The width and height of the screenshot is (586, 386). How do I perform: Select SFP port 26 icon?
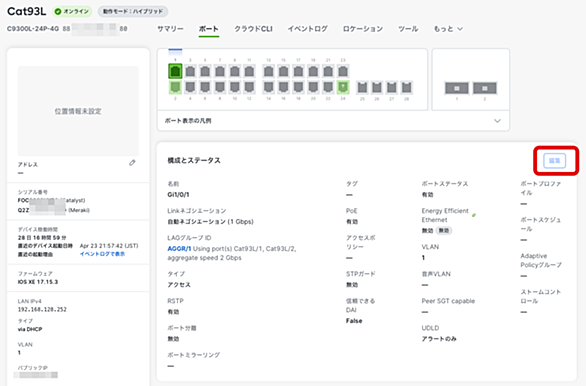pyautogui.click(x=377, y=88)
